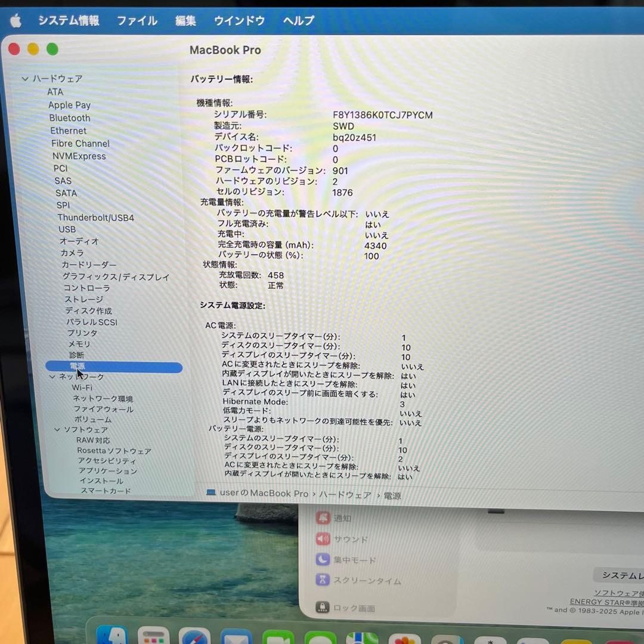Click the システムレポート button
This screenshot has height=644, width=644.
[620, 574]
